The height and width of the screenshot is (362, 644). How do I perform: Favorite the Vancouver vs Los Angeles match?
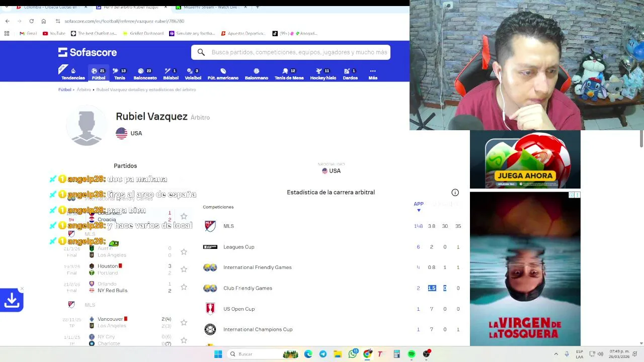point(184,322)
